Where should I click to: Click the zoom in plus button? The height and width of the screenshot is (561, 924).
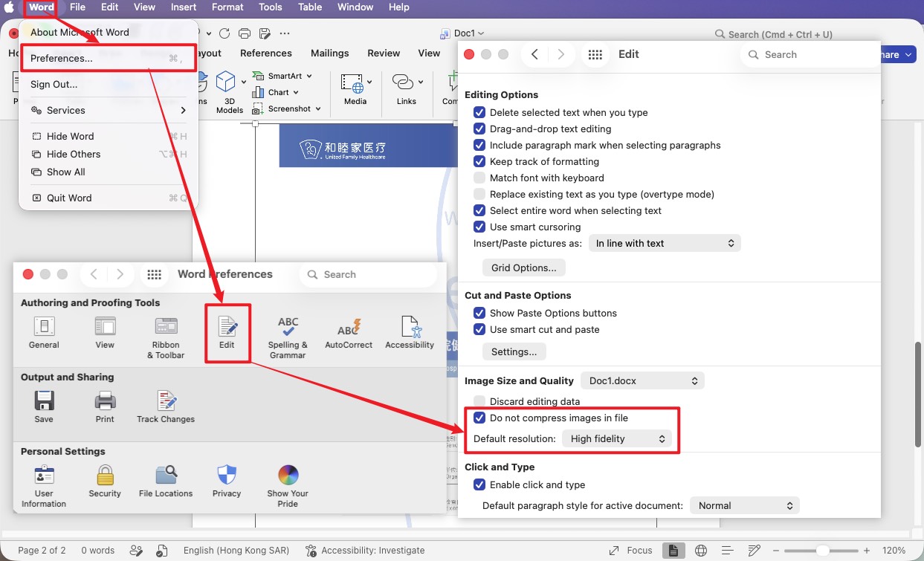[x=867, y=551]
